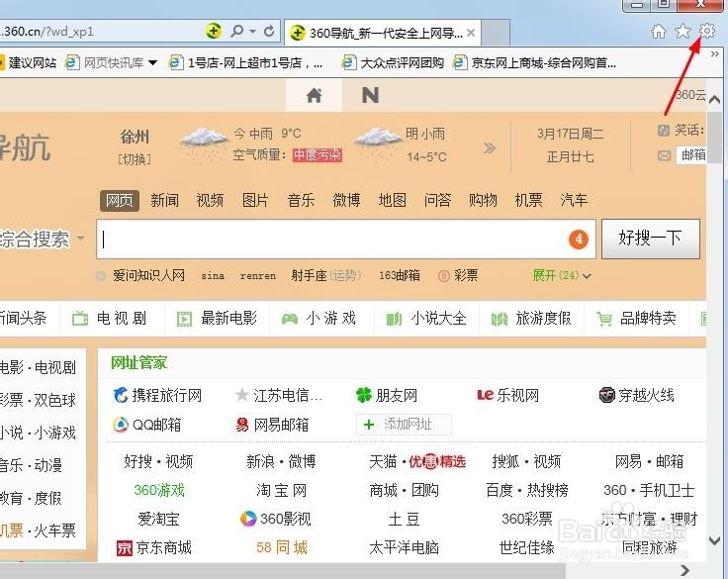Click the horizontal scrollbar right arrow
This screenshot has width=728, height=579.
click(x=684, y=570)
